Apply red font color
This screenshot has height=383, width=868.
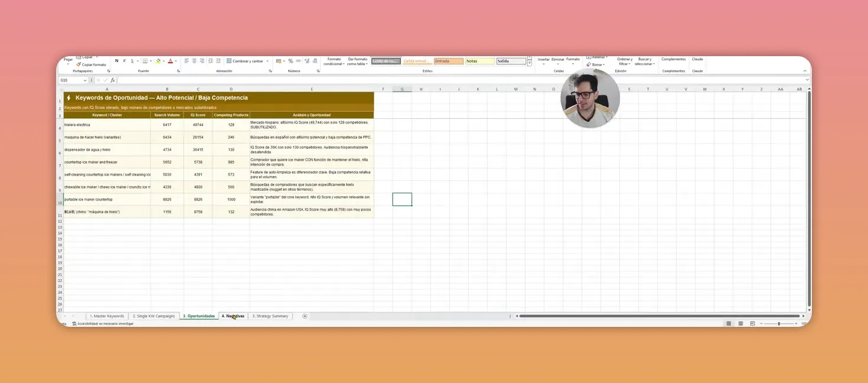coord(170,61)
